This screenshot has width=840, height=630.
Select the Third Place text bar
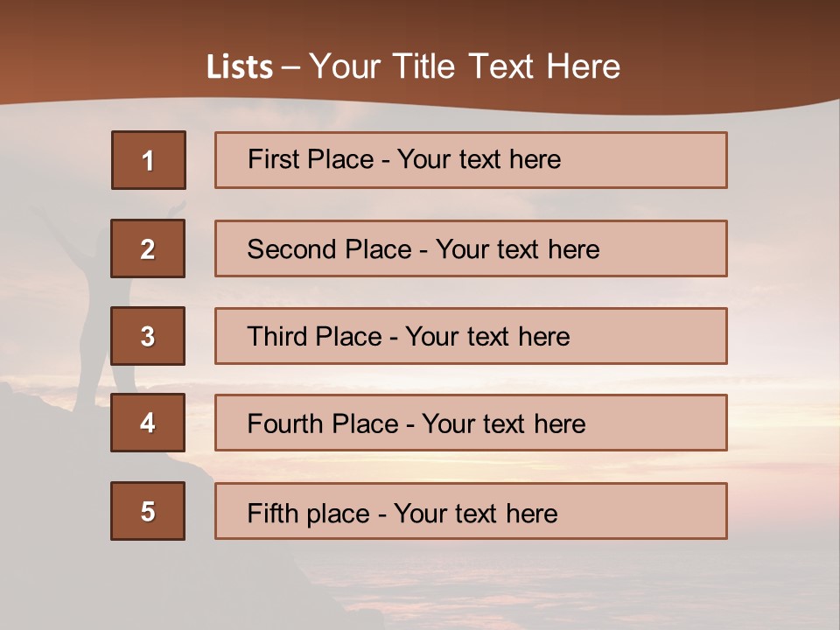471,336
